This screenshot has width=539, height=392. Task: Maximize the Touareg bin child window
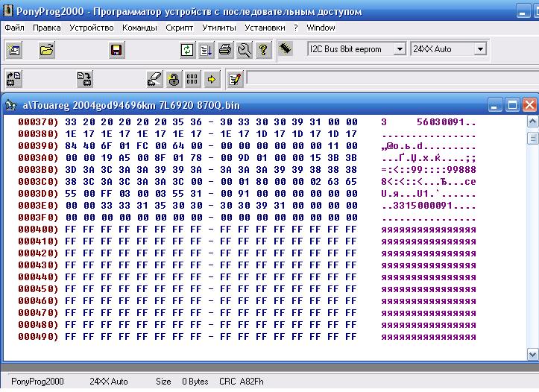512,105
